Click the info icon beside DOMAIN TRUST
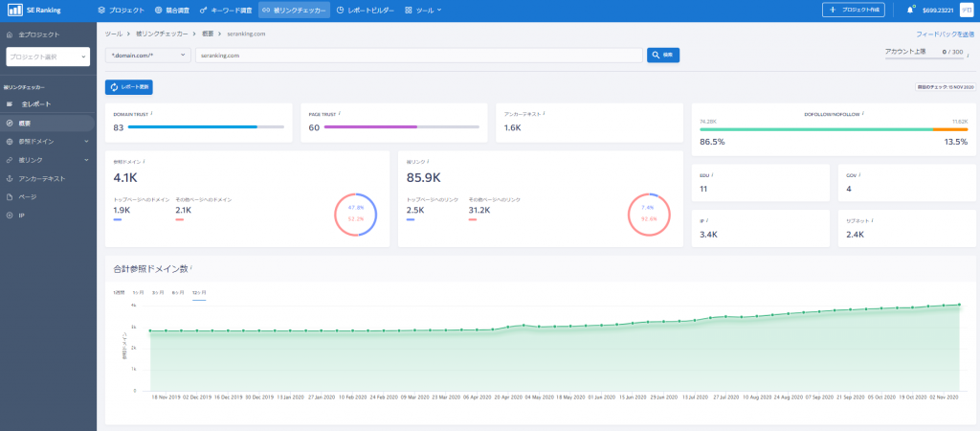The height and width of the screenshot is (431, 980). click(x=152, y=114)
